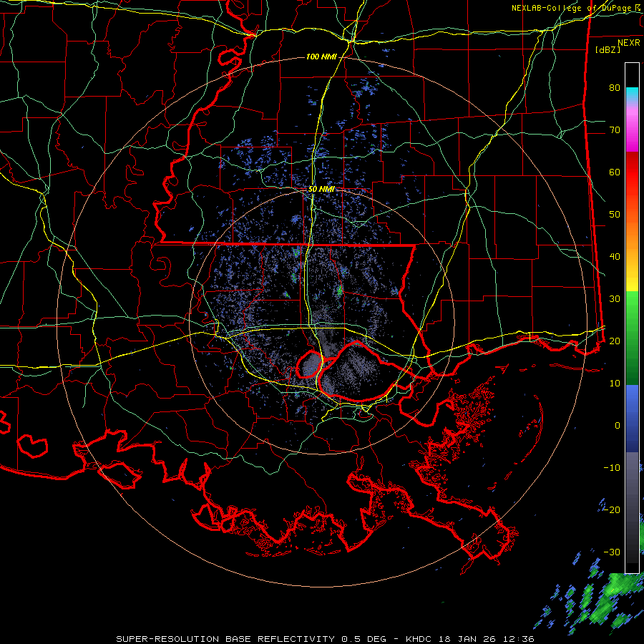Click the 80 value on dBZ scale
This screenshot has width=644, height=644.
(615, 87)
